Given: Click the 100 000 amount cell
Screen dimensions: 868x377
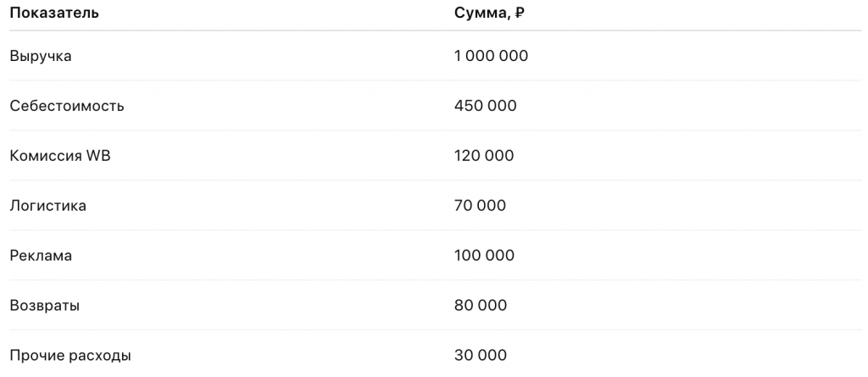Looking at the screenshot, I should click(x=484, y=256).
